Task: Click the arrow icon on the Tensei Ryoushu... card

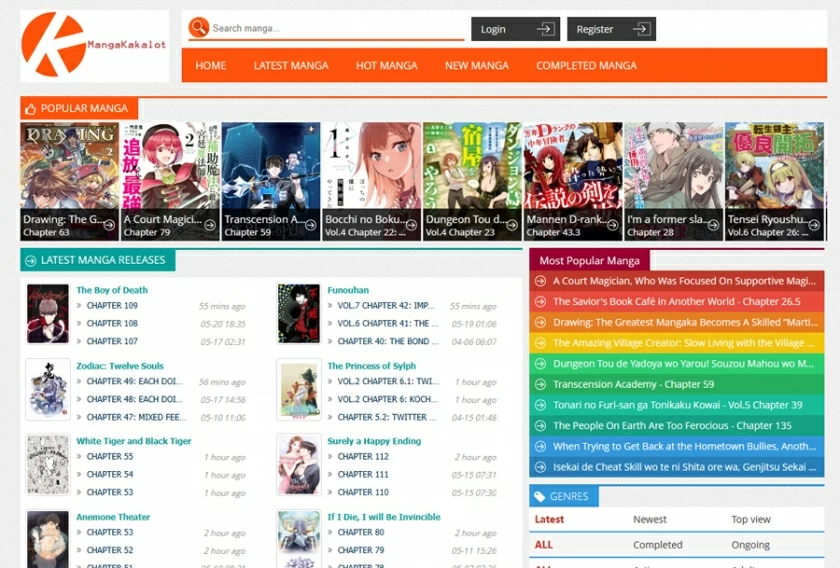Action: click(814, 225)
